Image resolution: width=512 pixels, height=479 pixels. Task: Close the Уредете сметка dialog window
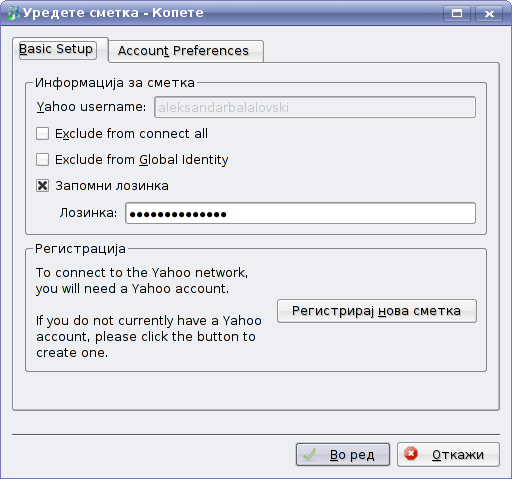tap(489, 13)
